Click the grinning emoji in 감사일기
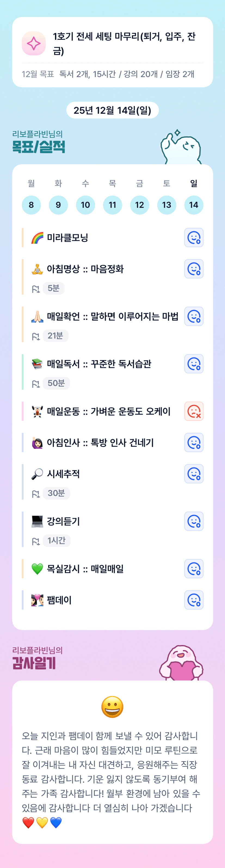 [112, 707]
